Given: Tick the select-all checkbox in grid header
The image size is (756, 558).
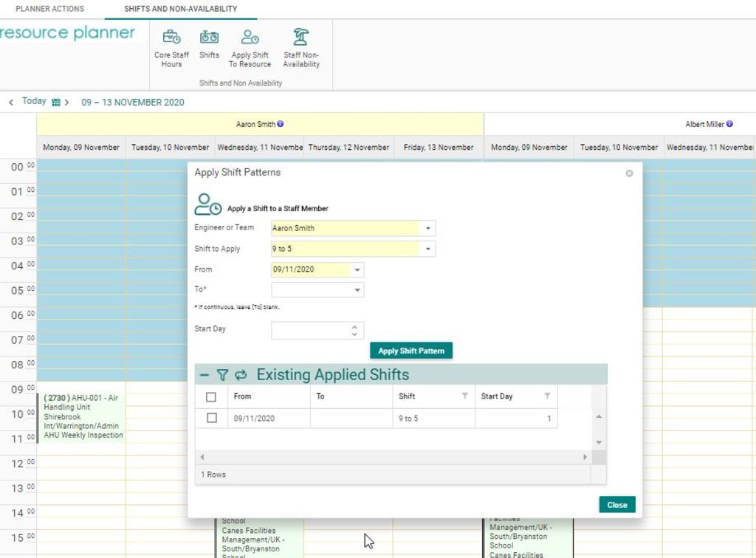Looking at the screenshot, I should pos(211,396).
